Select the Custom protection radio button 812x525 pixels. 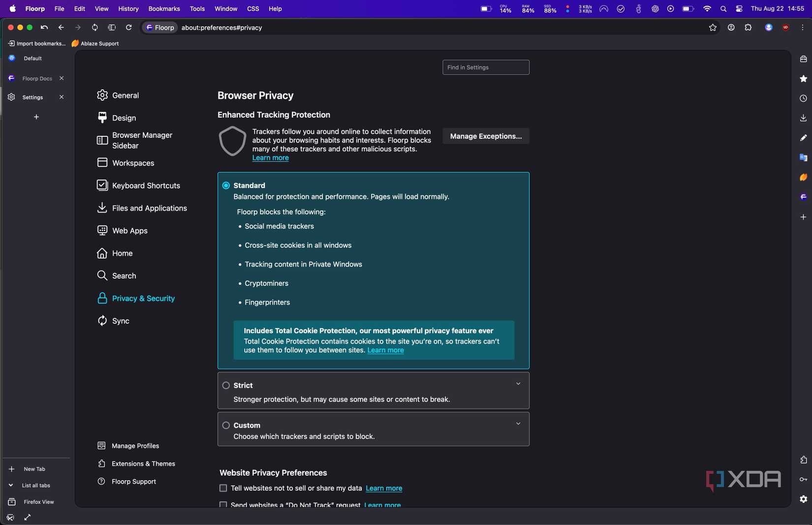click(226, 425)
